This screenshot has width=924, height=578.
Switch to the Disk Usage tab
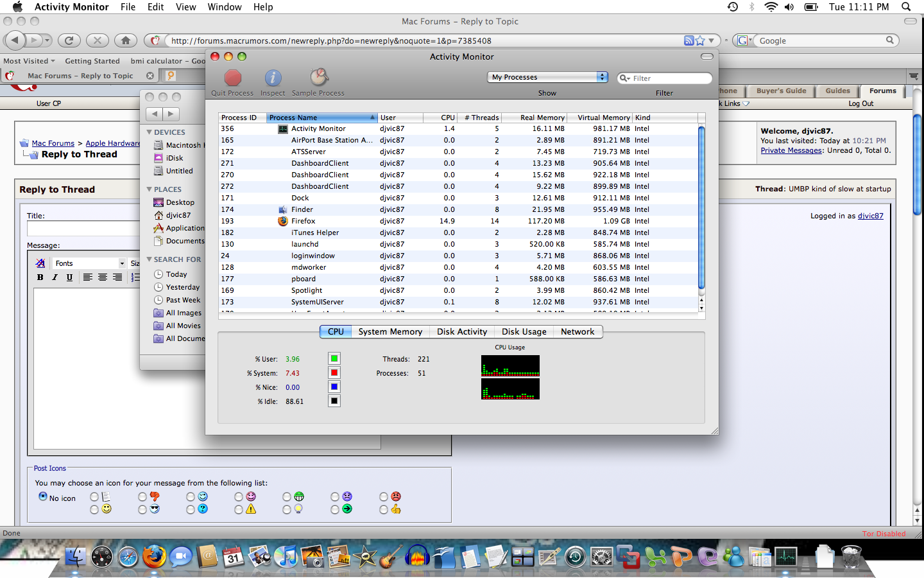click(524, 331)
